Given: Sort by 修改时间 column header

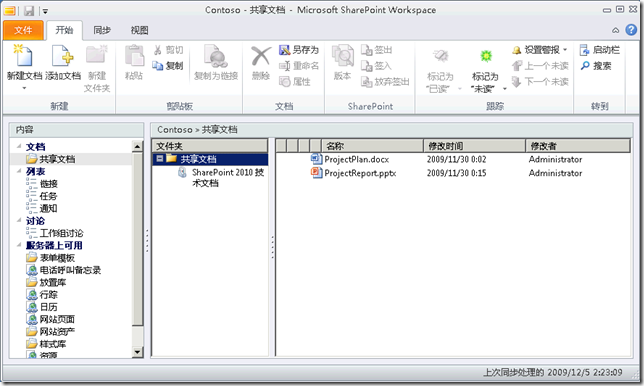Looking at the screenshot, I should [x=475, y=146].
